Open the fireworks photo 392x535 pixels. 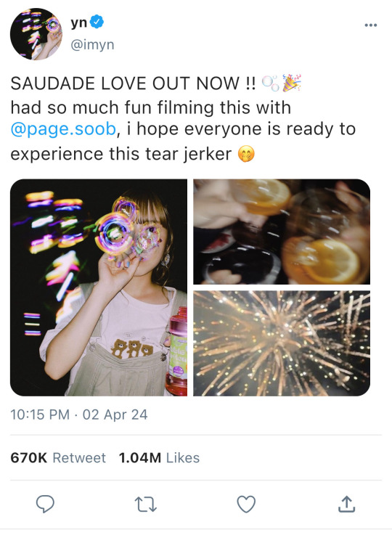tap(282, 343)
